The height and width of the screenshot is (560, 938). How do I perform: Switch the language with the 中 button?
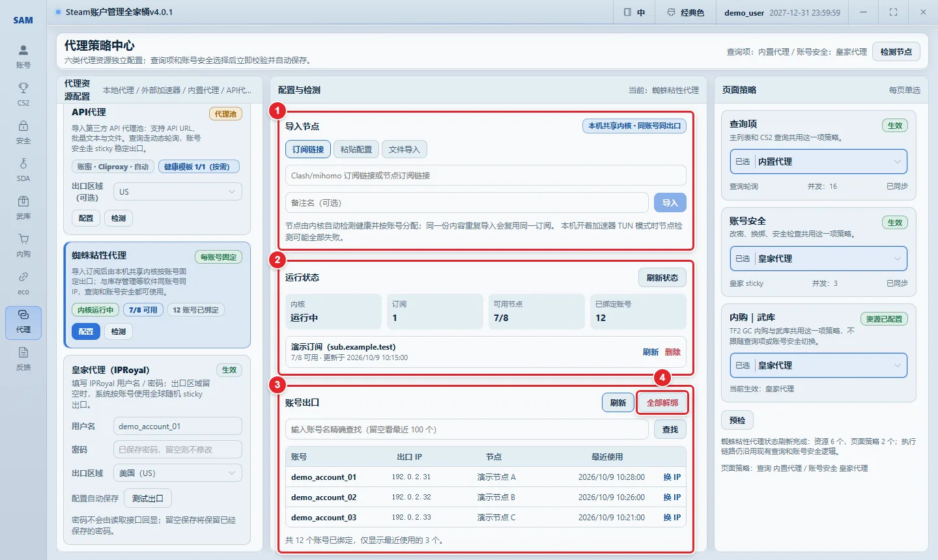[634, 12]
